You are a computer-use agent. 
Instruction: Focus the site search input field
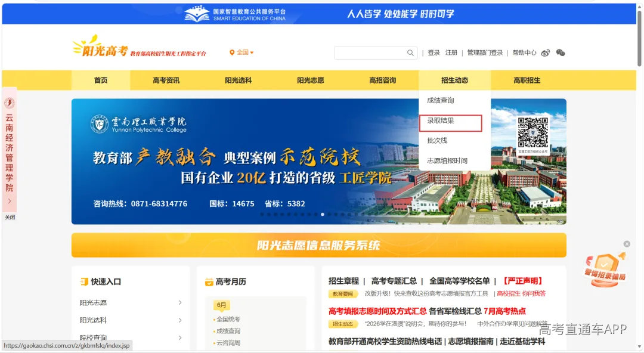click(370, 52)
